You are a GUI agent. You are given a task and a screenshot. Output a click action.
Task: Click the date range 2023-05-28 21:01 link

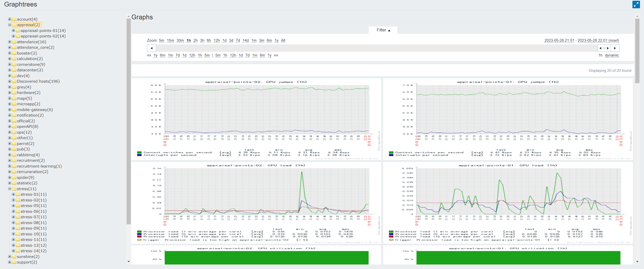pos(559,40)
